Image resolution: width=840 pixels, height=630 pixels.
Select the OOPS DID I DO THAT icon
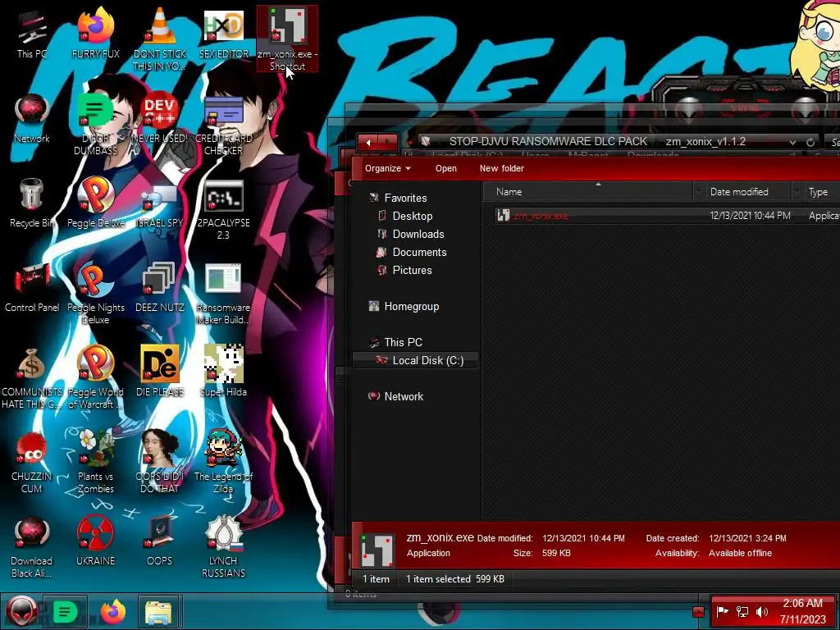pyautogui.click(x=160, y=463)
